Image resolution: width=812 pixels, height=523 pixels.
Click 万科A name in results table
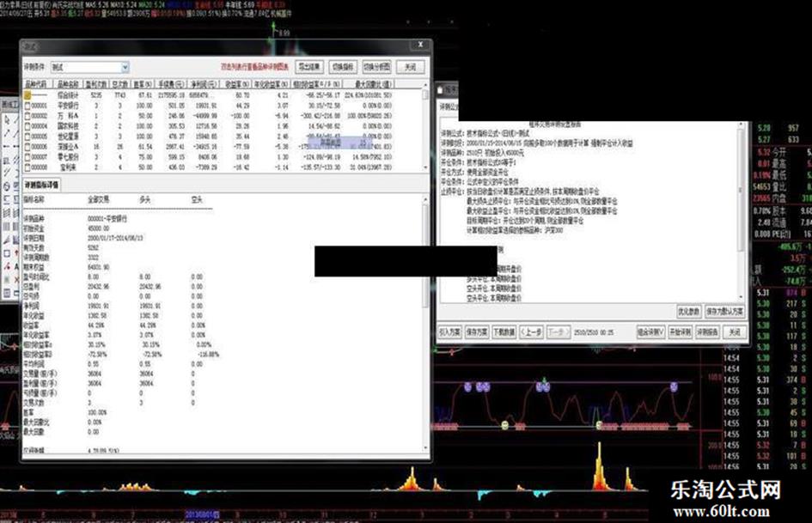[x=68, y=116]
